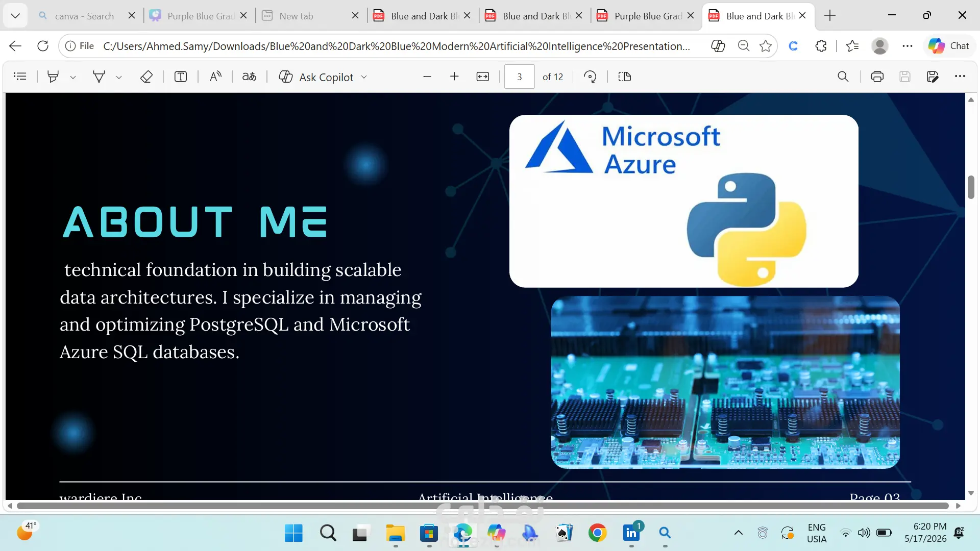Expand the tab actions menu chevron
The image size is (980, 551).
coord(15,16)
